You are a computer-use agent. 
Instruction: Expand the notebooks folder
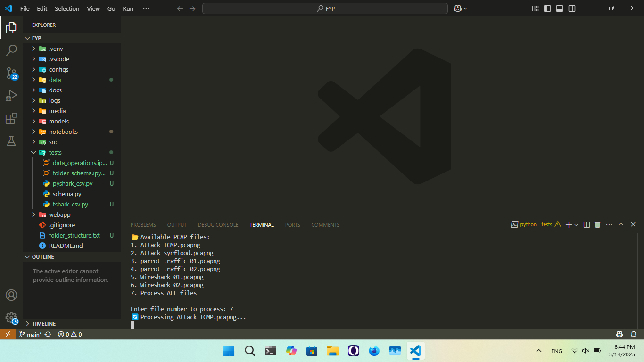34,132
